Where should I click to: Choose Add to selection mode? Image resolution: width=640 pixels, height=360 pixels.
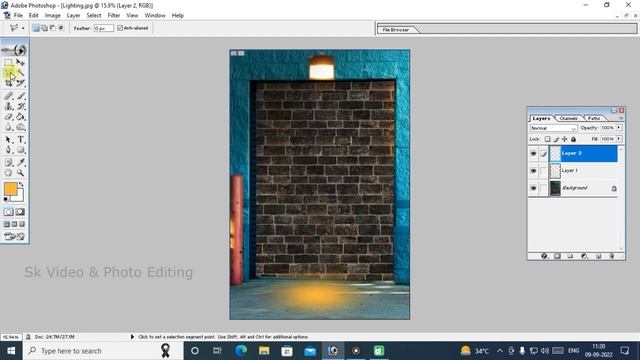(x=44, y=28)
